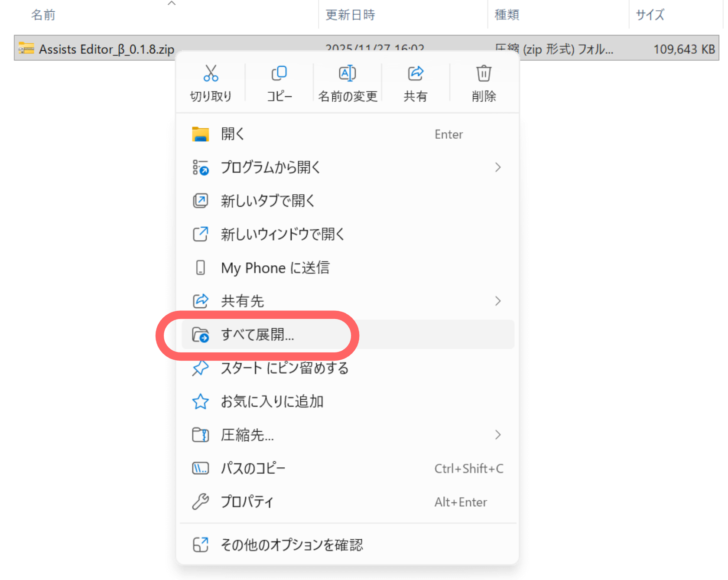Sort by the Name (名前) column header
The image size is (728, 580).
(43, 15)
